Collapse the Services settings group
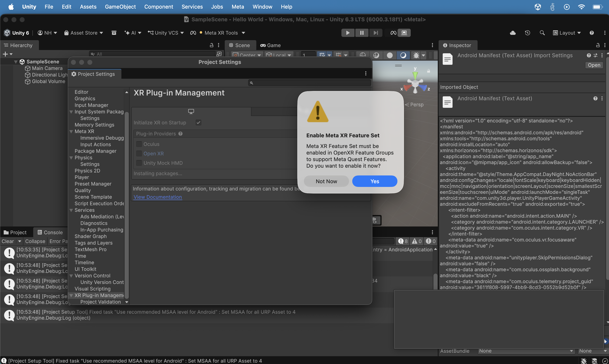The width and height of the screenshot is (609, 364). [71, 210]
